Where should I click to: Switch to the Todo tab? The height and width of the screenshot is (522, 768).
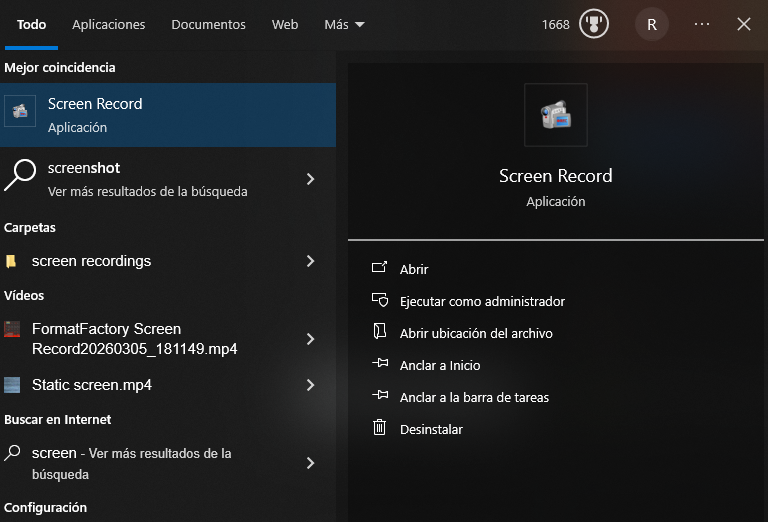click(31, 24)
